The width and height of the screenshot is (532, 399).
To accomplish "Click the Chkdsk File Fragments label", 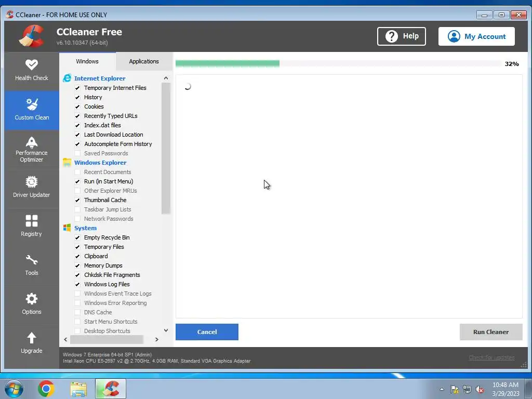I will tap(112, 275).
